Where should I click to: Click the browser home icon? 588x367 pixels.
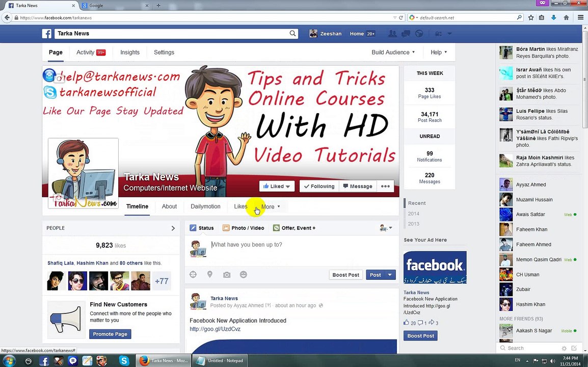click(566, 18)
